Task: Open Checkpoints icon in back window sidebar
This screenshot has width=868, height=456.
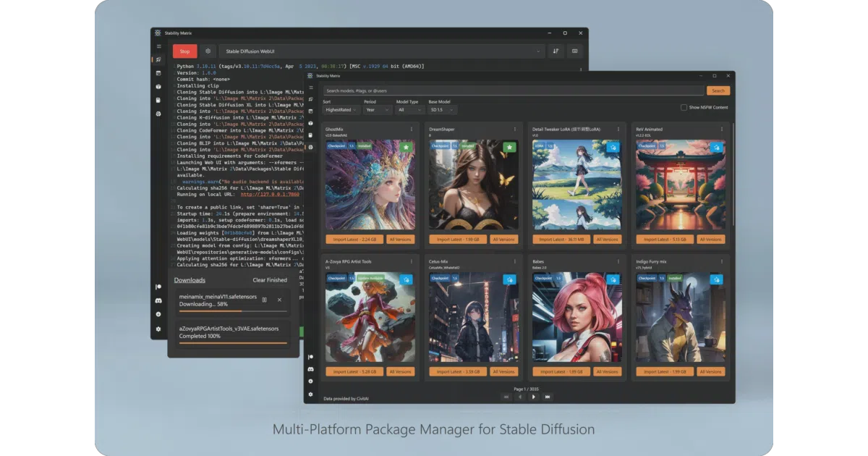Action: pyautogui.click(x=158, y=101)
